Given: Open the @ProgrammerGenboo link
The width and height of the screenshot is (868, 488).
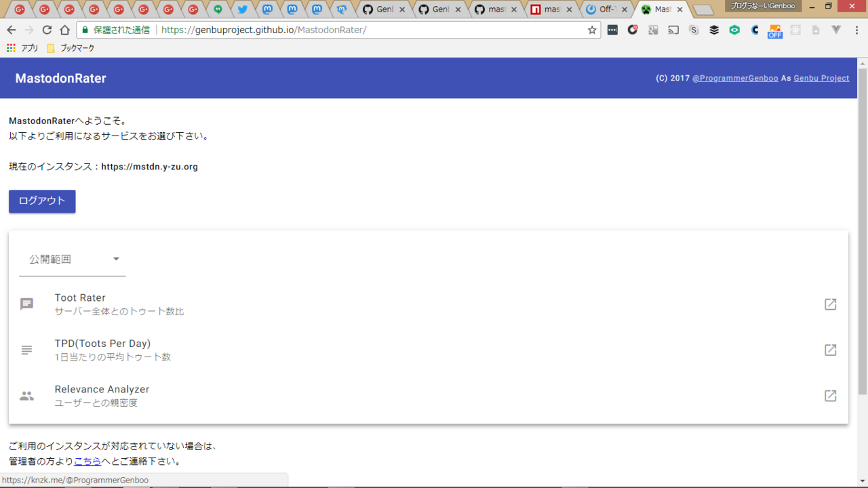Looking at the screenshot, I should click(x=735, y=79).
